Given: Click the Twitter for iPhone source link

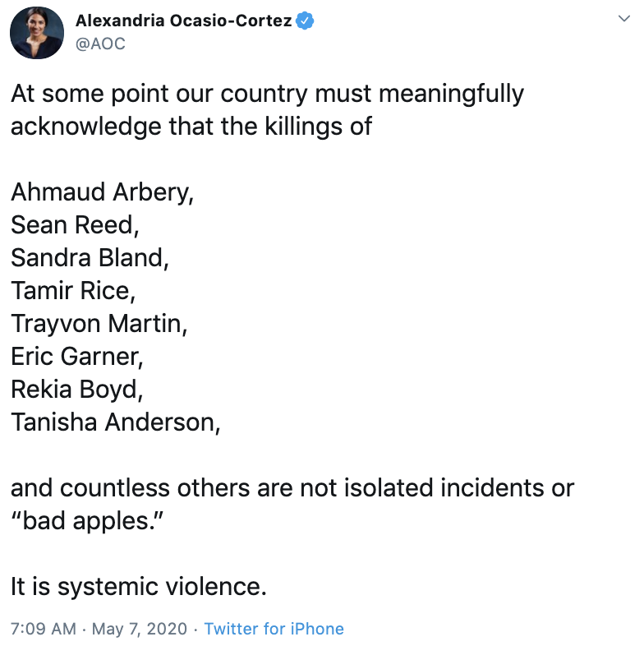Looking at the screenshot, I should [x=274, y=629].
